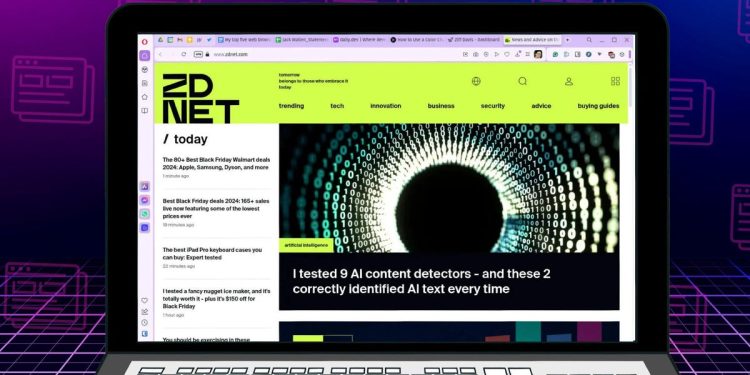The width and height of the screenshot is (750, 375).
Task: Open the trending menu on ZDNET
Action: coord(291,106)
